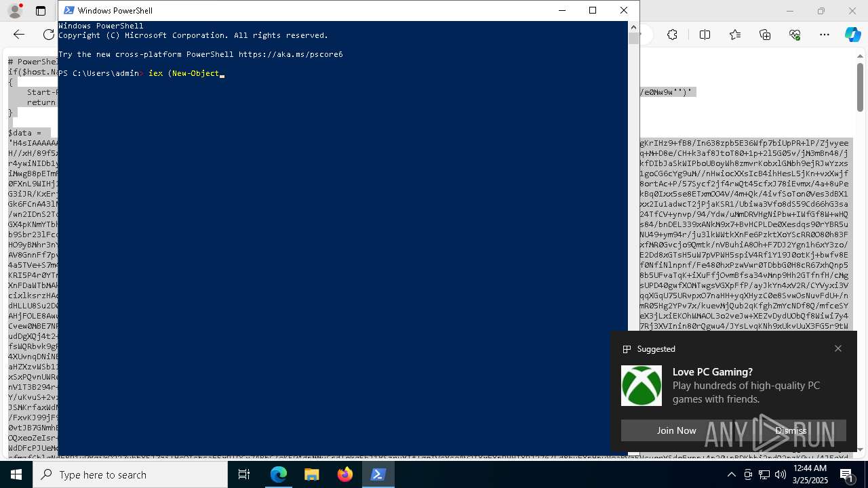Image resolution: width=868 pixels, height=488 pixels.
Task: Open Edge Favorites list icon
Action: [735, 35]
